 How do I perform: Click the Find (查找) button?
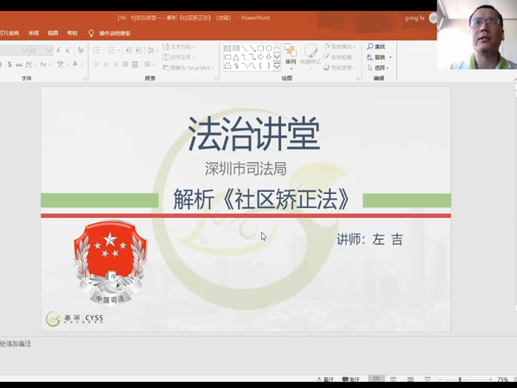pos(376,47)
